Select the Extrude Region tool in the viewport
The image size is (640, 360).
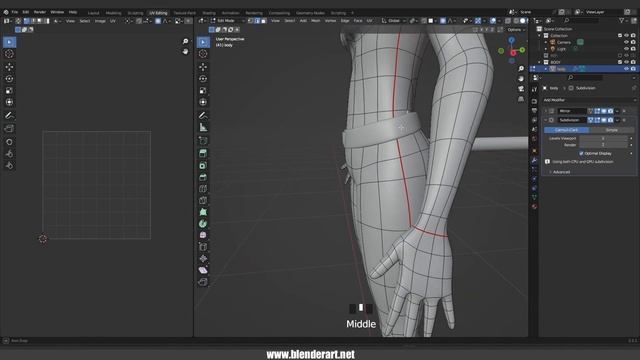pyautogui.click(x=203, y=153)
